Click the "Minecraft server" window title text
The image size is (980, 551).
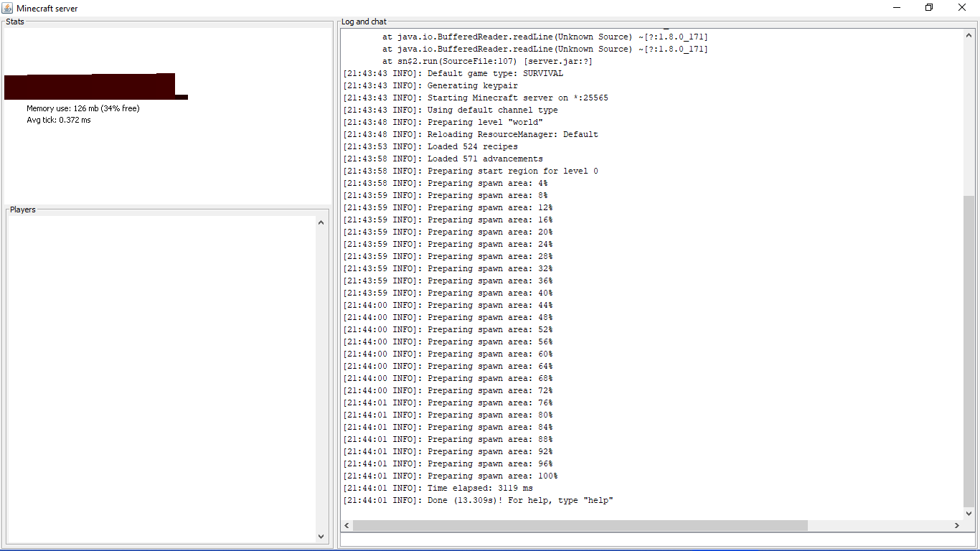coord(47,9)
